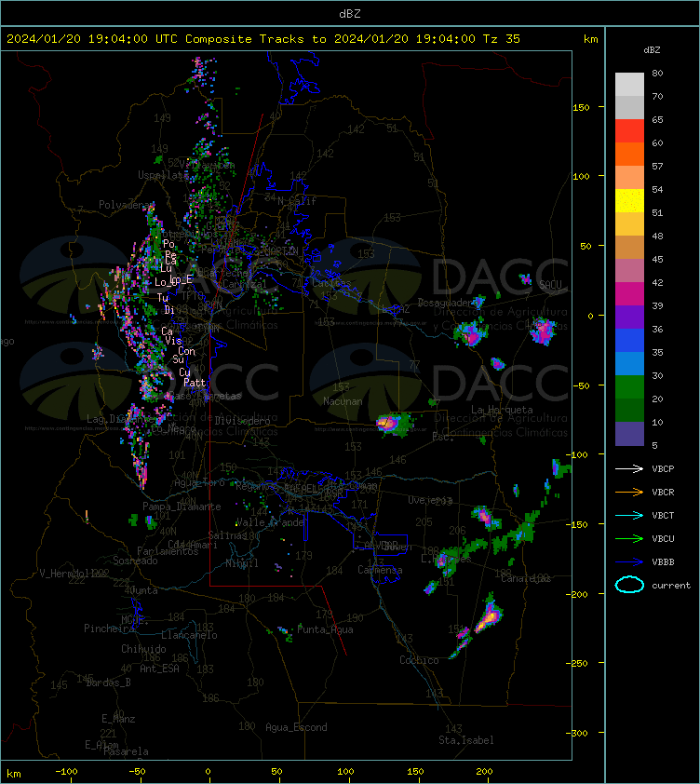
Task: Click the Llancanelo place label
Action: click(x=189, y=635)
